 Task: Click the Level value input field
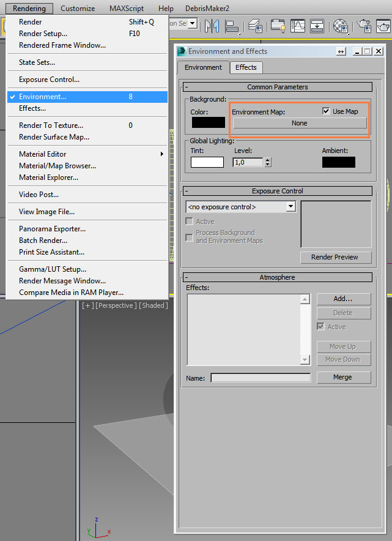click(248, 162)
